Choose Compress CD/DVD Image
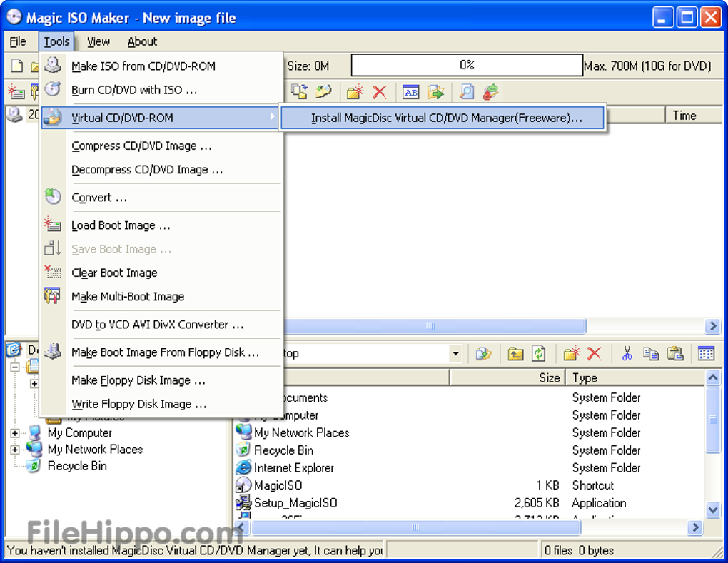Image resolution: width=728 pixels, height=563 pixels. click(x=162, y=146)
